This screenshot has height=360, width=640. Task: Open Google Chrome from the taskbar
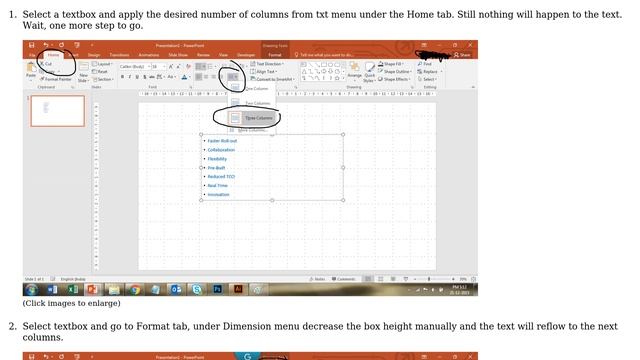(134, 290)
